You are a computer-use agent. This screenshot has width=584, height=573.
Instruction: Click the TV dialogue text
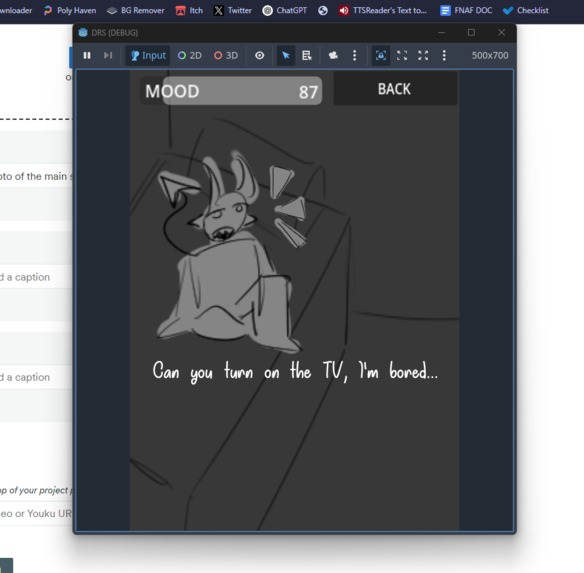[x=295, y=371]
